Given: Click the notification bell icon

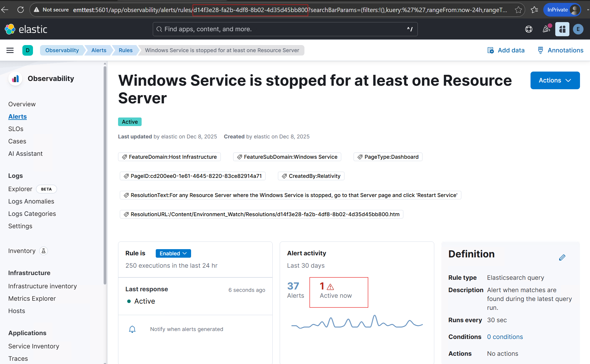Looking at the screenshot, I should pos(132,329).
